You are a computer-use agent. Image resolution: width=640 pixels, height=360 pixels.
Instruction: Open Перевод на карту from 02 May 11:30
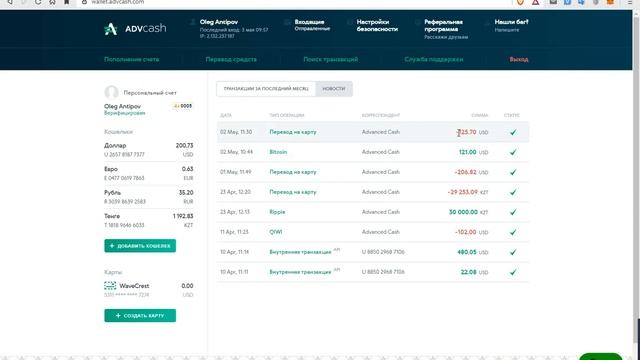point(293,132)
